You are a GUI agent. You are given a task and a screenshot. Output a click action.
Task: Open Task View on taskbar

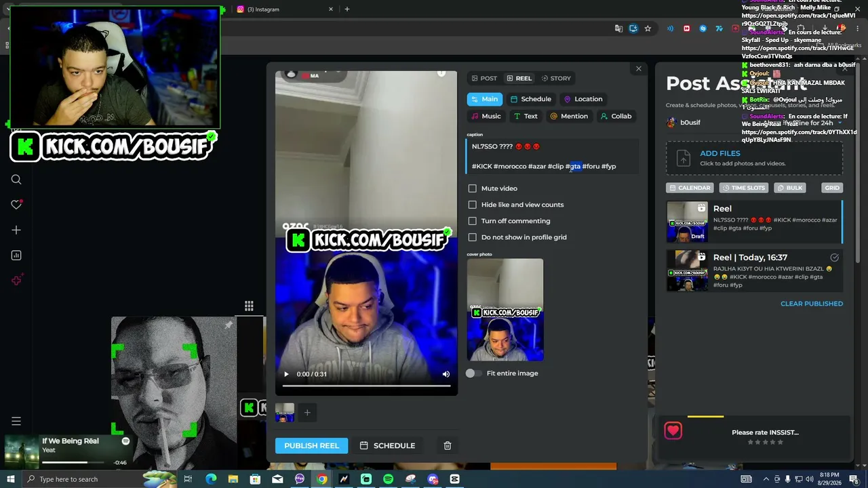[188, 479]
